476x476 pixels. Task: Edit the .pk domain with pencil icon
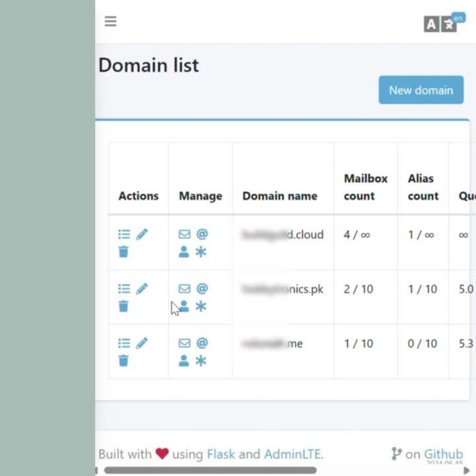tap(142, 289)
